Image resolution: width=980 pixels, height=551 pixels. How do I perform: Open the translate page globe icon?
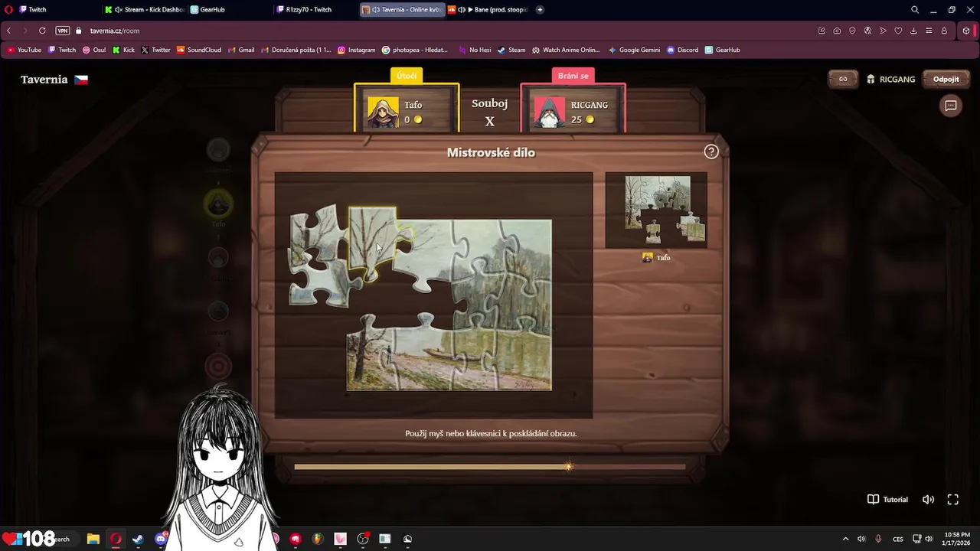pyautogui.click(x=867, y=31)
